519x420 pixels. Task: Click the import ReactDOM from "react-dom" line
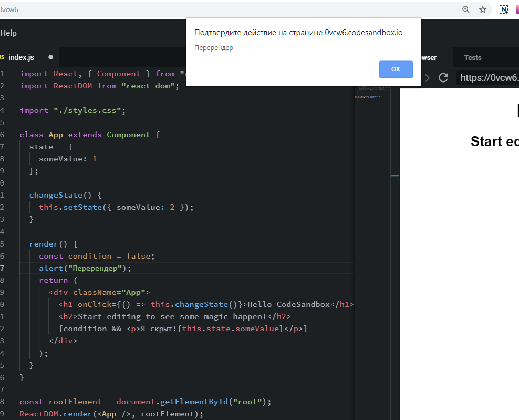(x=99, y=86)
